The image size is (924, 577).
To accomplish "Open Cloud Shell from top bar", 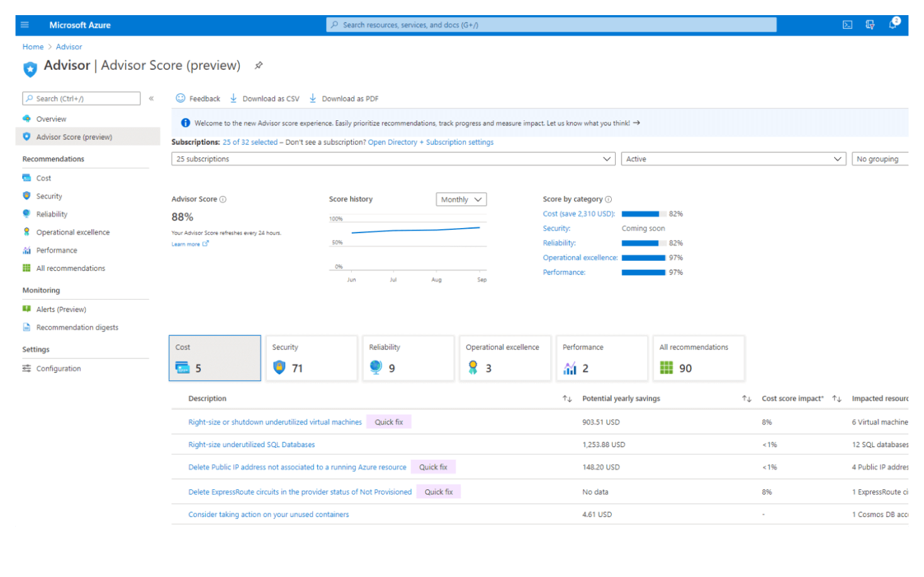I will [x=847, y=25].
